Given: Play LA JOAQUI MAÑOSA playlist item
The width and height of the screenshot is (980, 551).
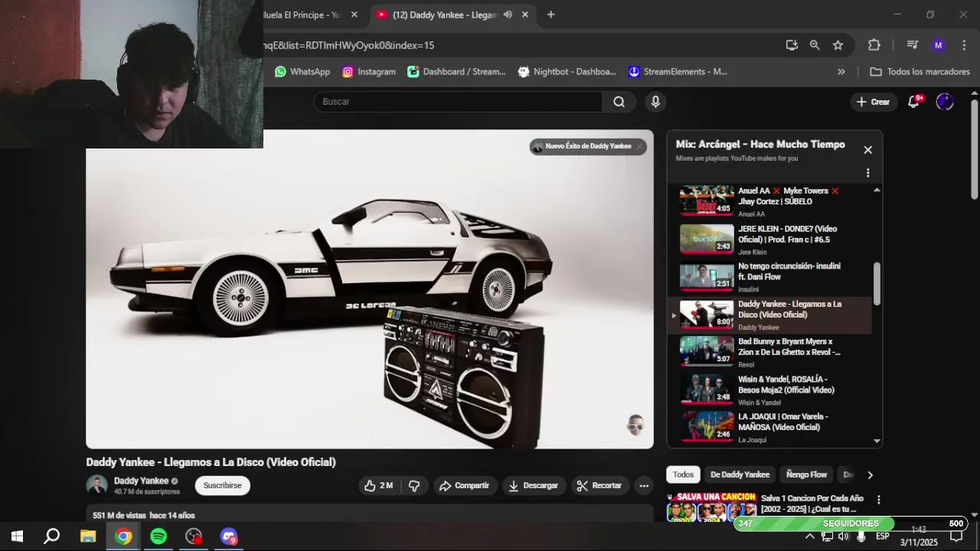Looking at the screenshot, I should 770,427.
